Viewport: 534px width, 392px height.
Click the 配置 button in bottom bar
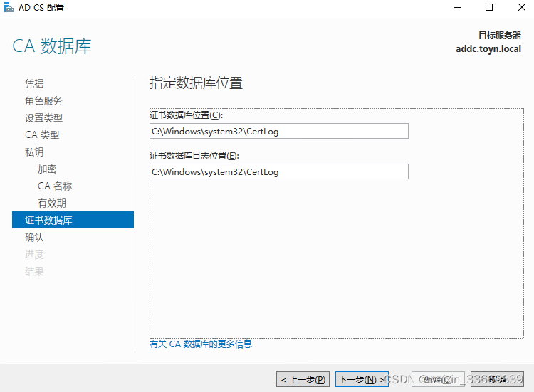point(438,379)
